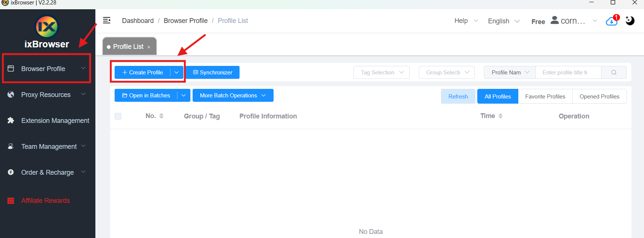Collapse sidebar with the hamburger menu icon
Image resolution: width=644 pixels, height=238 pixels.
pos(106,20)
